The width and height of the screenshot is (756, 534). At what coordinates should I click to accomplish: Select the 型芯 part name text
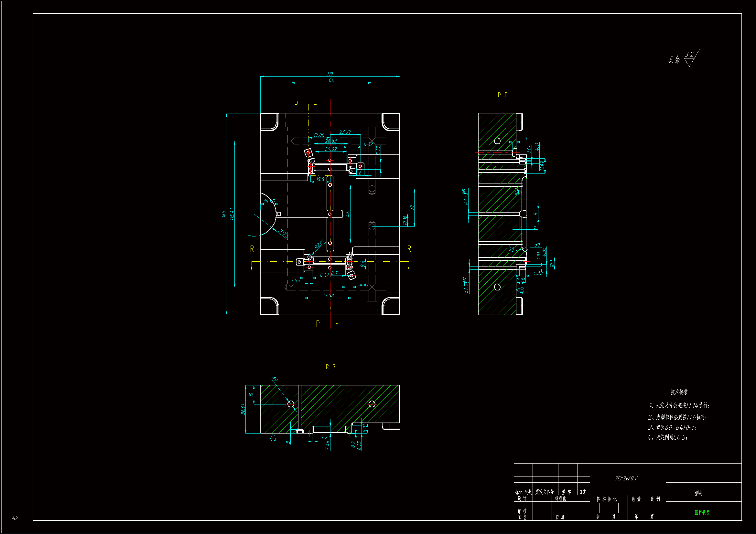pyautogui.click(x=698, y=493)
